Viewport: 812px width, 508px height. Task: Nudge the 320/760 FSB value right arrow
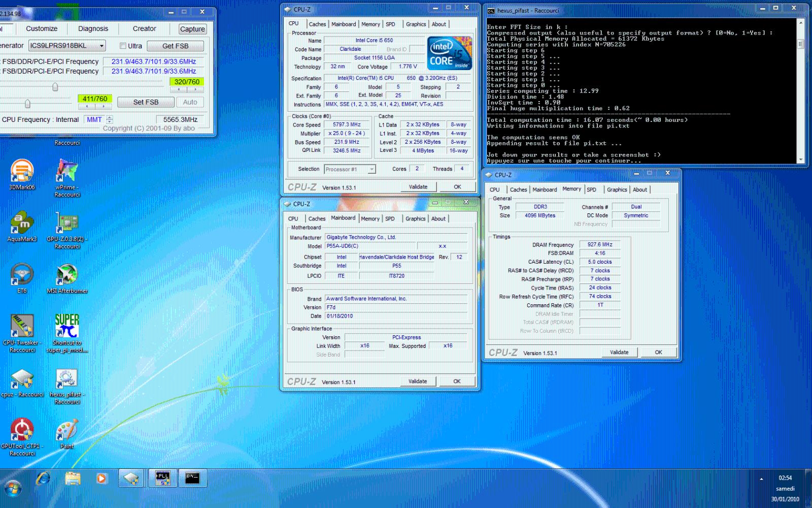[195, 89]
